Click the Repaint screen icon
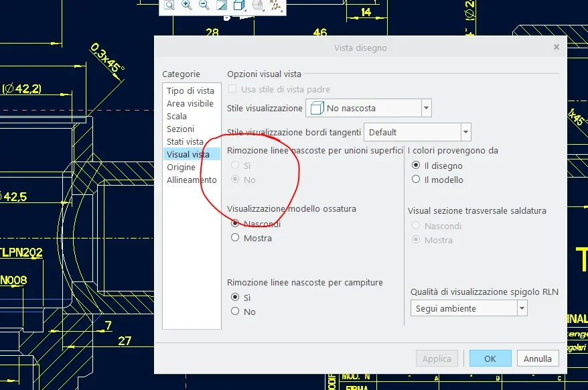 [x=222, y=5]
